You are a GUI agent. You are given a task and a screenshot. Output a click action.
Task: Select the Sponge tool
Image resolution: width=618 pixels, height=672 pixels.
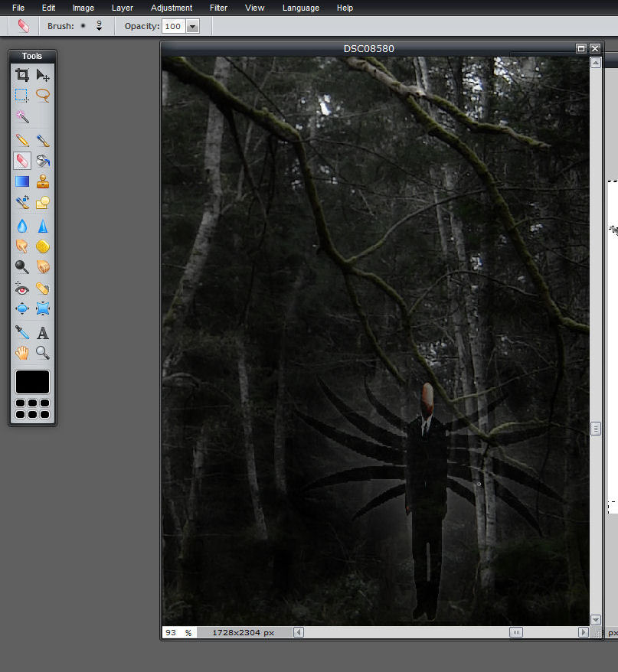tap(42, 246)
